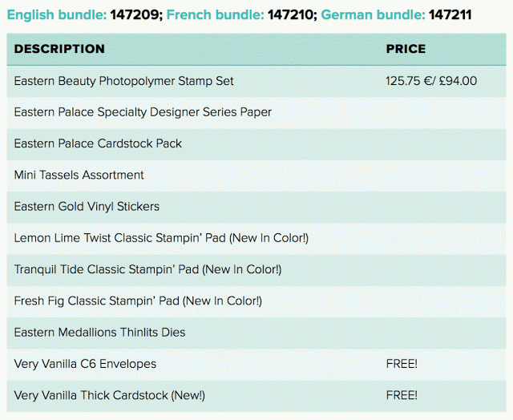Click FREE! price beside Thick Cardstock
The width and height of the screenshot is (513, 420).
(402, 395)
